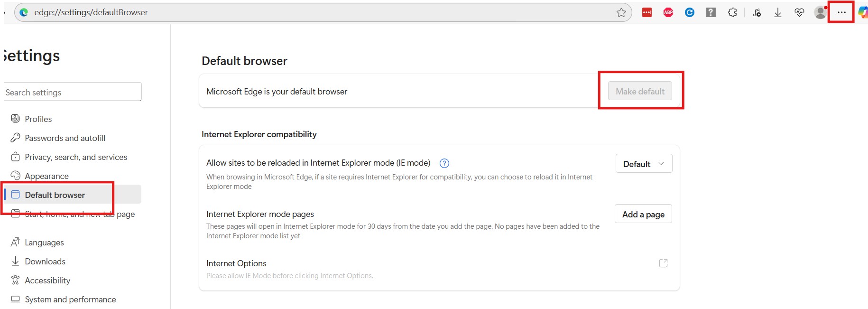Click the Edge logo in the address bar
Screen dimensions: 868x309
point(24,12)
